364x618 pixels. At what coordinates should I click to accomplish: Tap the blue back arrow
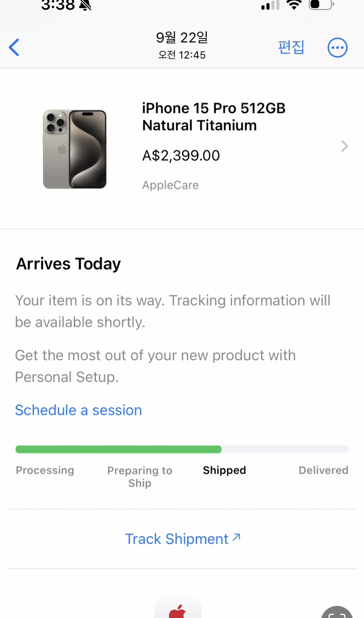(x=14, y=47)
